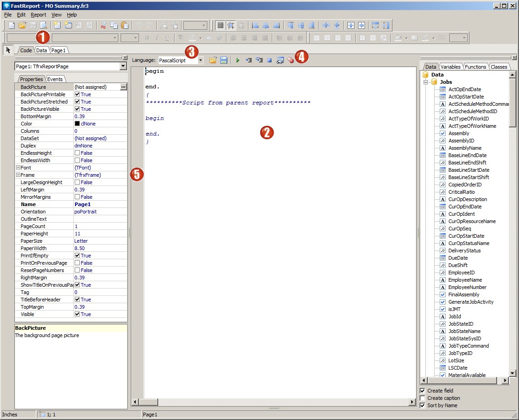Open the Report menu
Image resolution: width=519 pixels, height=420 pixels.
[39, 15]
